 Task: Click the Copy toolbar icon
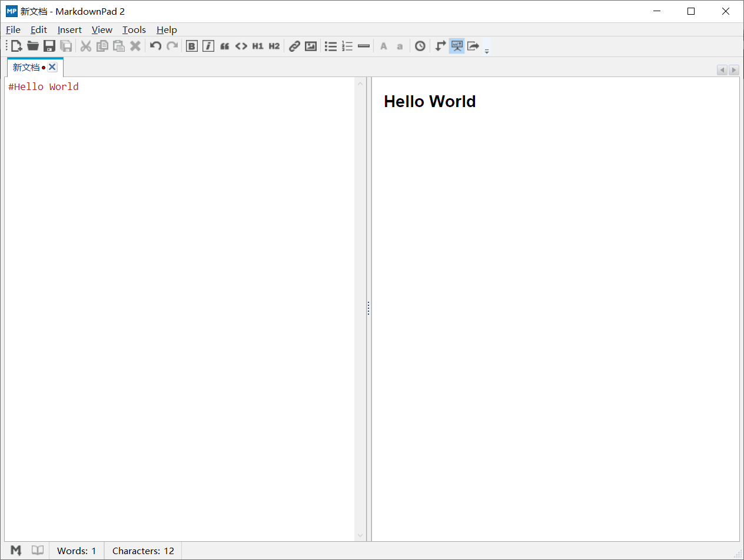point(102,46)
